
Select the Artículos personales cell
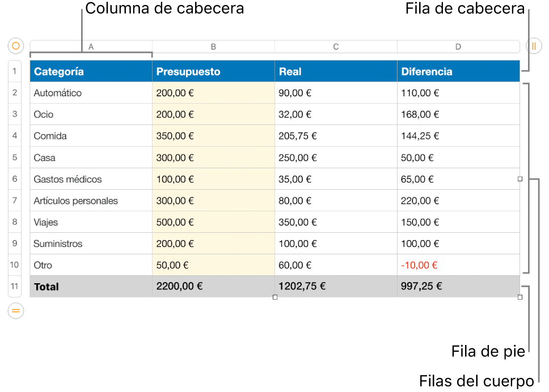point(91,201)
